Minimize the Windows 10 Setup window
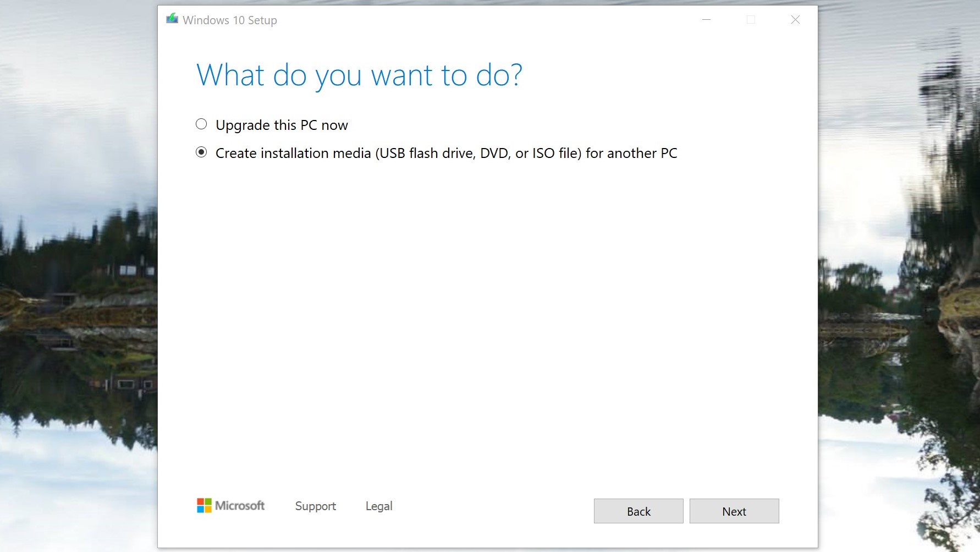The image size is (980, 552). pos(706,20)
